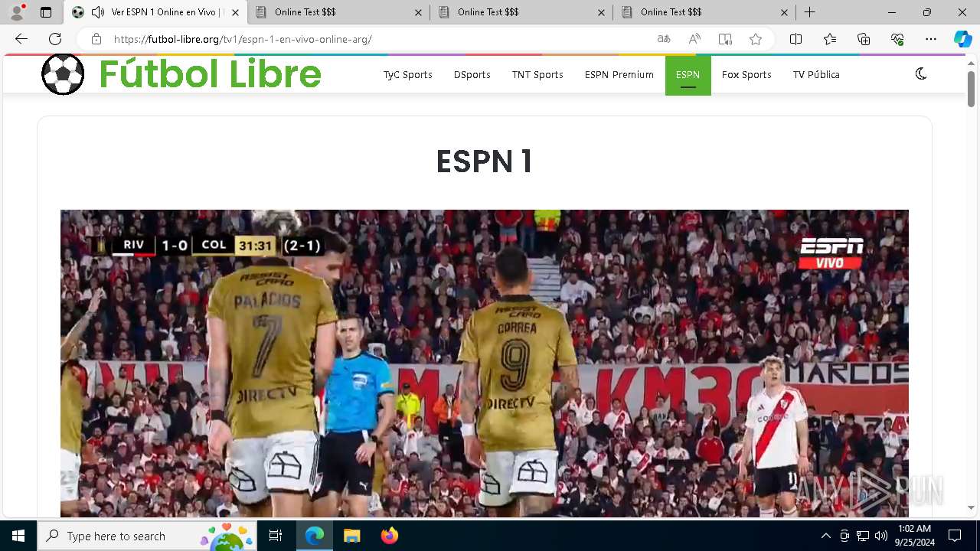The height and width of the screenshot is (551, 980).
Task: Go back to the previous page
Action: pyautogui.click(x=21, y=39)
